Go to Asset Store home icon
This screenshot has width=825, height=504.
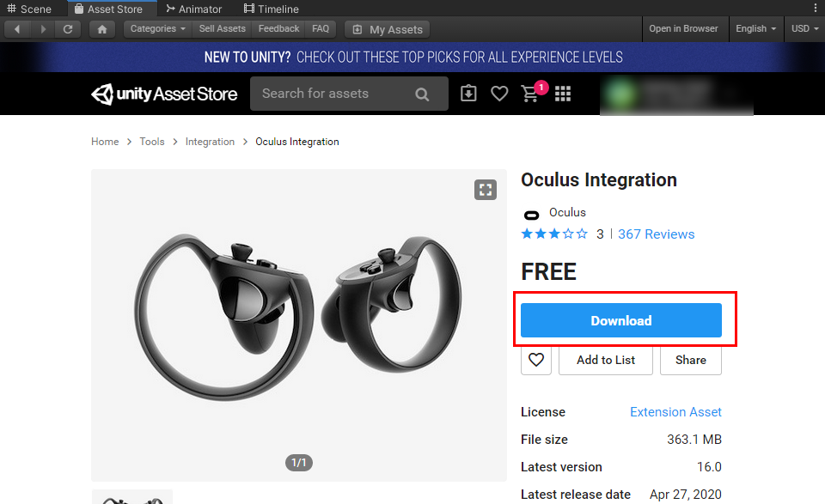(x=102, y=29)
